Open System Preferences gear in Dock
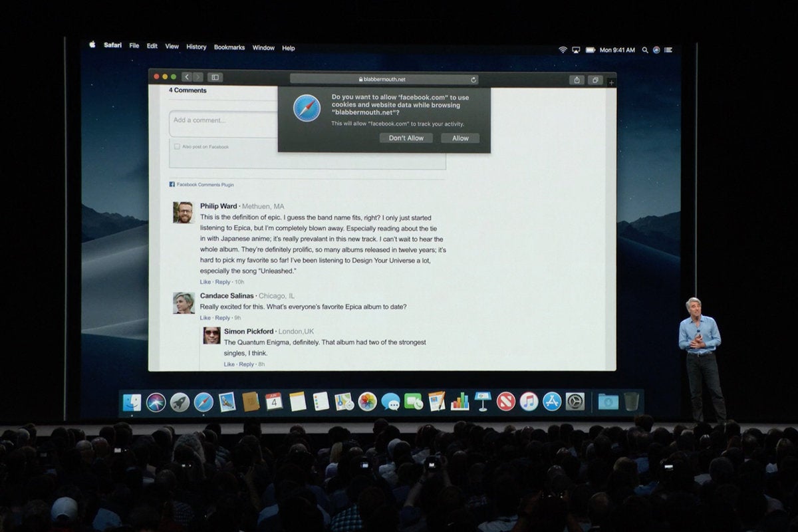This screenshot has height=532, width=798. click(575, 402)
